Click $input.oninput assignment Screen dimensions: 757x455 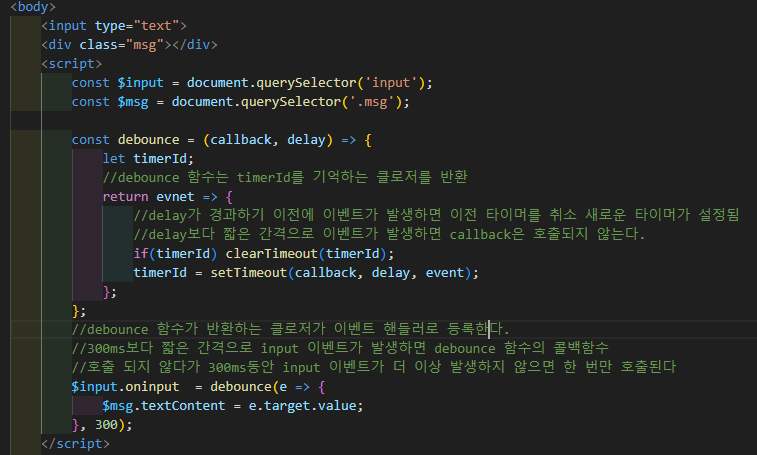click(126, 387)
